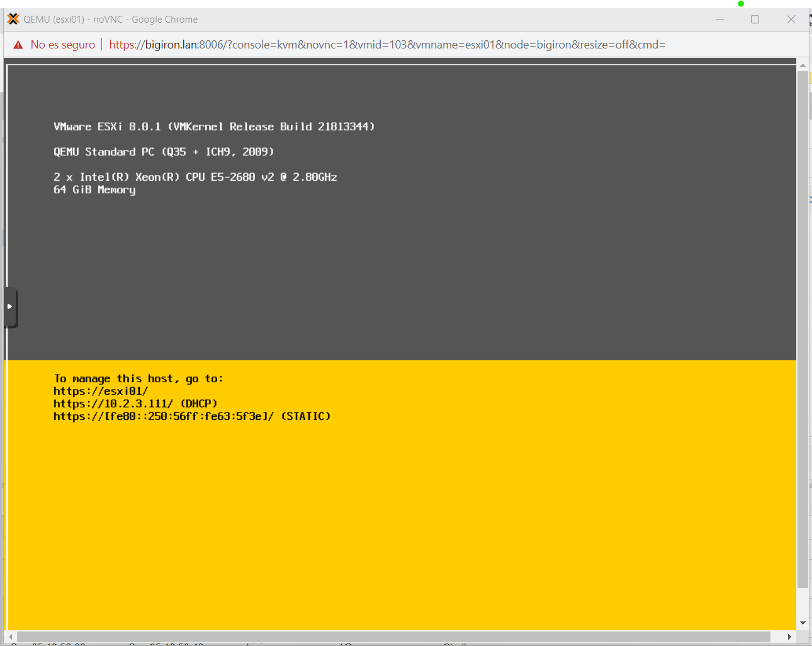Click the 'VMware ESXi 8.0.1' version line
The height and width of the screenshot is (646, 812).
214,127
